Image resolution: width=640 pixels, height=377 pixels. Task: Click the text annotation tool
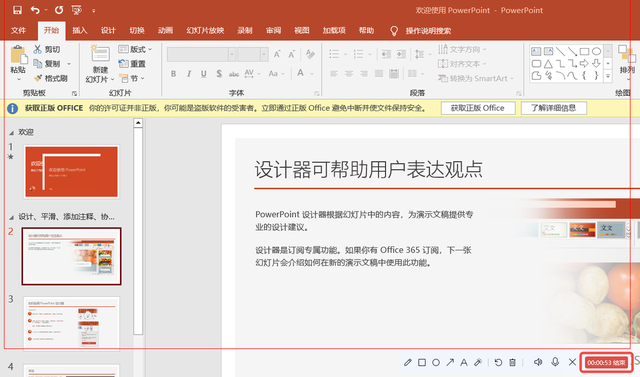point(464,362)
